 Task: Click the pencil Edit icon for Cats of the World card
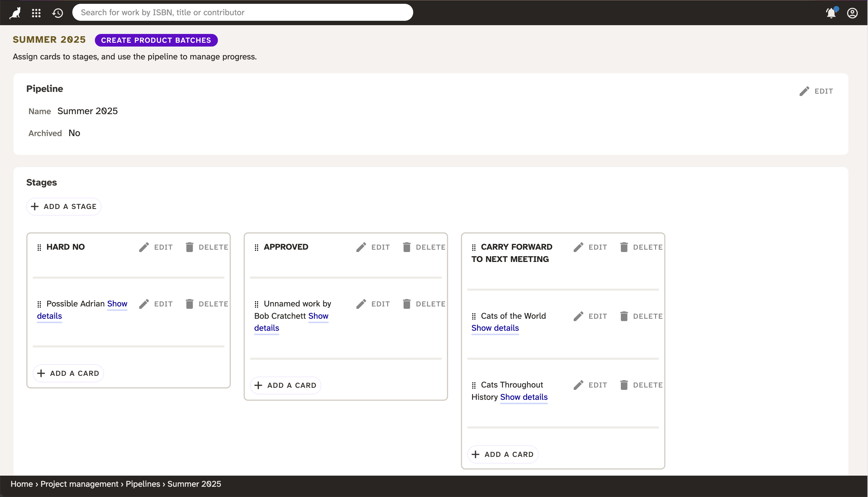[578, 316]
